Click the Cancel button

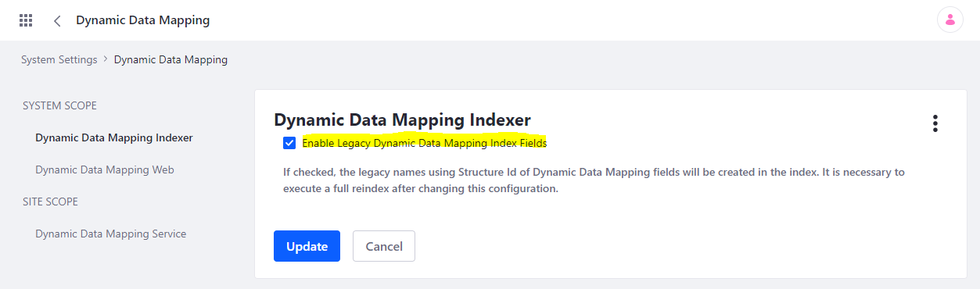pyautogui.click(x=384, y=246)
